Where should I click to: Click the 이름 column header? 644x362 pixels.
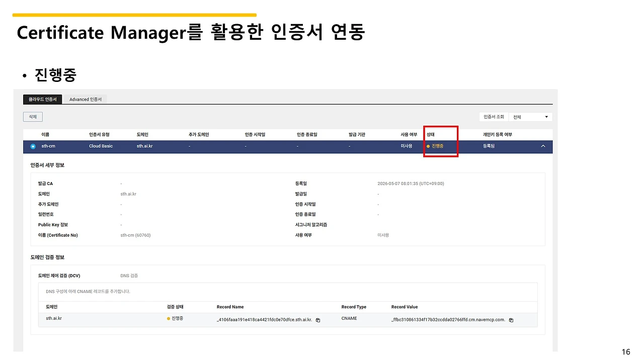45,135
